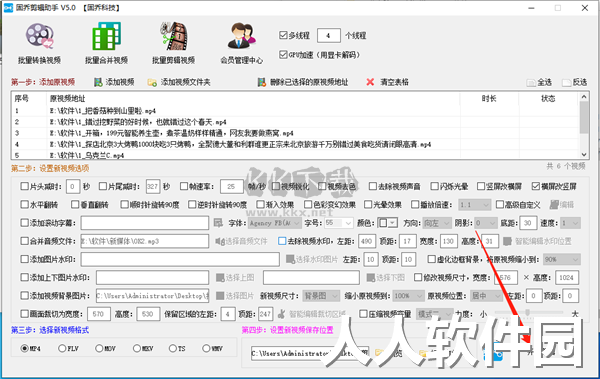The width and height of the screenshot is (600, 379).
Task: Click the font icon beside scrolling subtitle field
Action: pyautogui.click(x=218, y=223)
